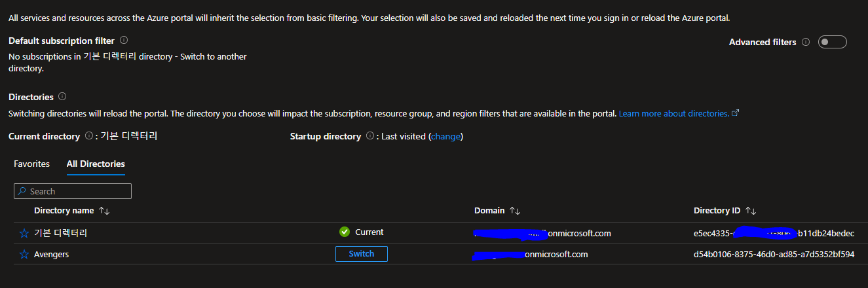Click the change startup directory link

(445, 136)
